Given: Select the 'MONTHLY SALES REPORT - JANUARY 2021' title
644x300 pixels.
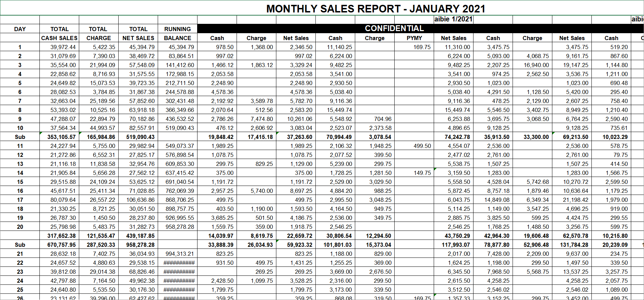Looking at the screenshot, I should point(376,9).
